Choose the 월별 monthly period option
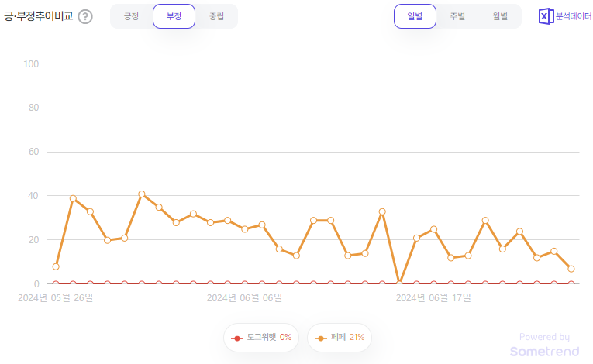Screen dimensions: 593x364 pyautogui.click(x=500, y=16)
